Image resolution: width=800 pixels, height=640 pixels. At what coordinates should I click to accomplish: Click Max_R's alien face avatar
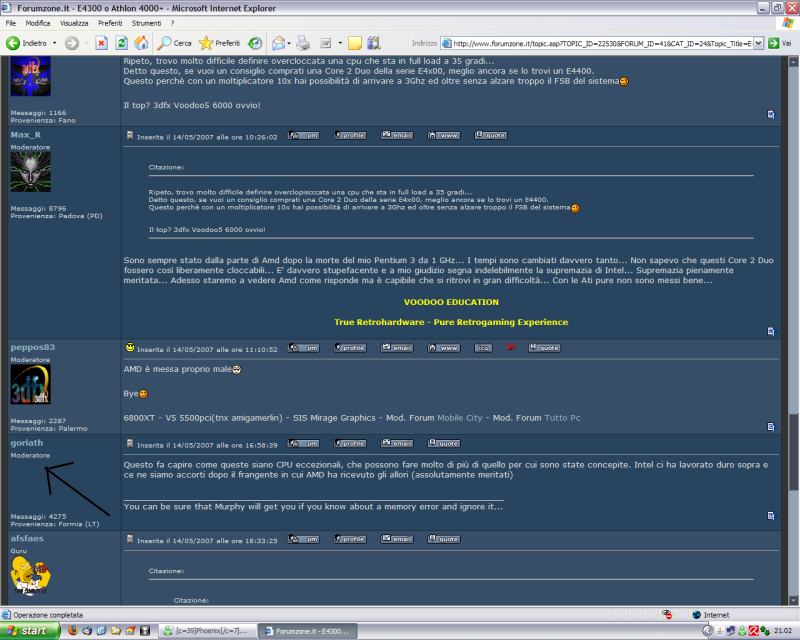[x=31, y=172]
